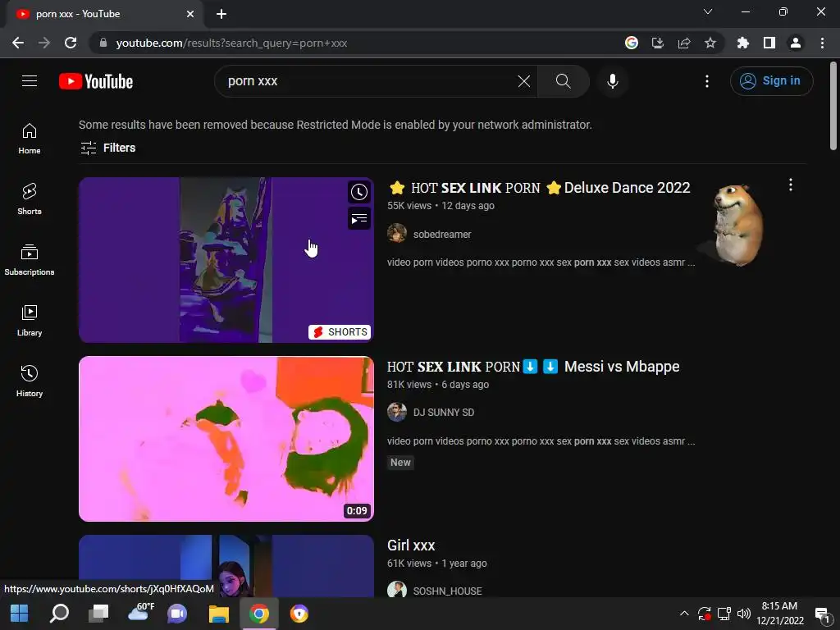Open History in the sidebar

click(30, 381)
